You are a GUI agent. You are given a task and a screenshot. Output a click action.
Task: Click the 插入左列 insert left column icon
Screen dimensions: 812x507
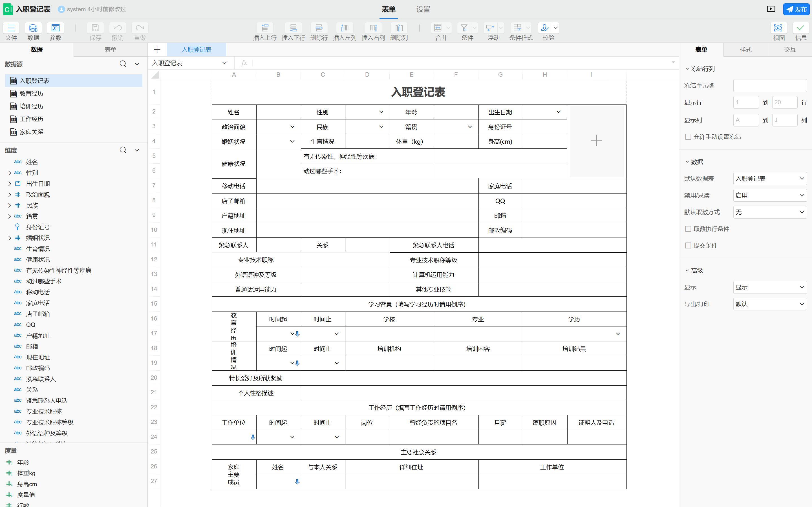345,28
